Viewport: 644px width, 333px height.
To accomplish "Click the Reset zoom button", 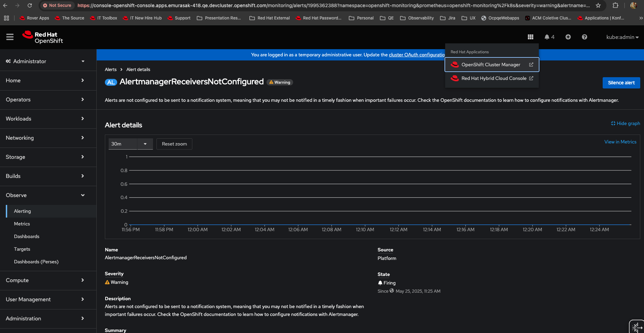I will tap(174, 144).
